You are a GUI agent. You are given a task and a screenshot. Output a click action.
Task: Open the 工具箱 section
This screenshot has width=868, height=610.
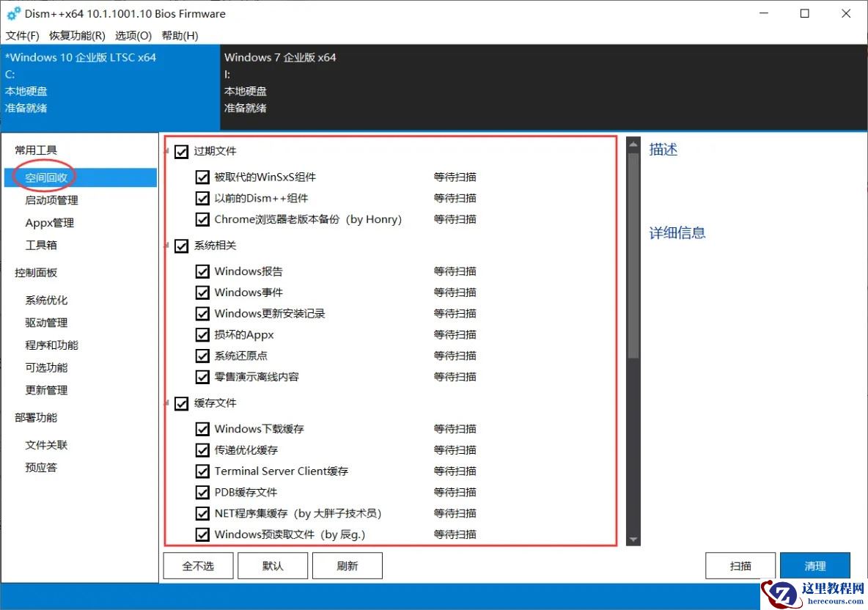pyautogui.click(x=40, y=244)
